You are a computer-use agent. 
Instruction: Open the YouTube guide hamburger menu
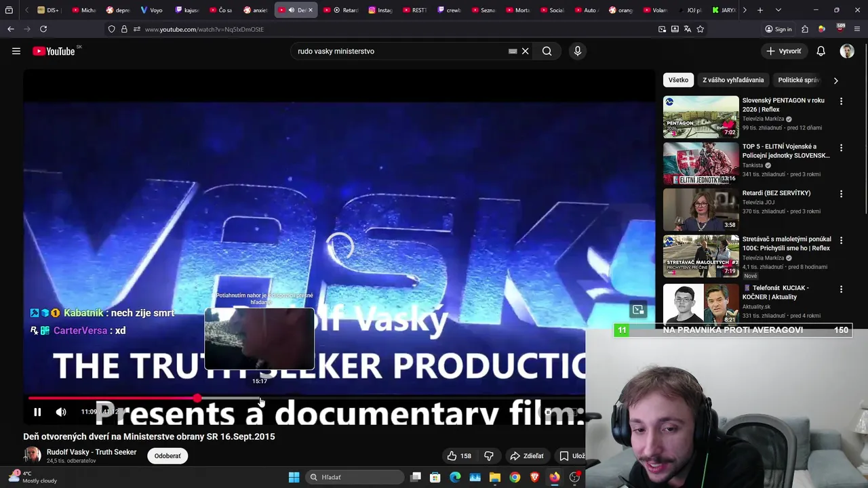[x=16, y=51]
